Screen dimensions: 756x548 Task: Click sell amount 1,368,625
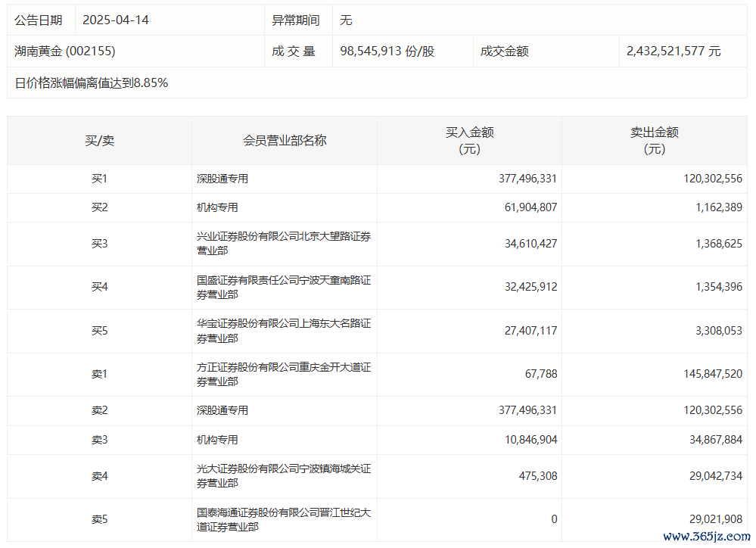[x=719, y=244]
